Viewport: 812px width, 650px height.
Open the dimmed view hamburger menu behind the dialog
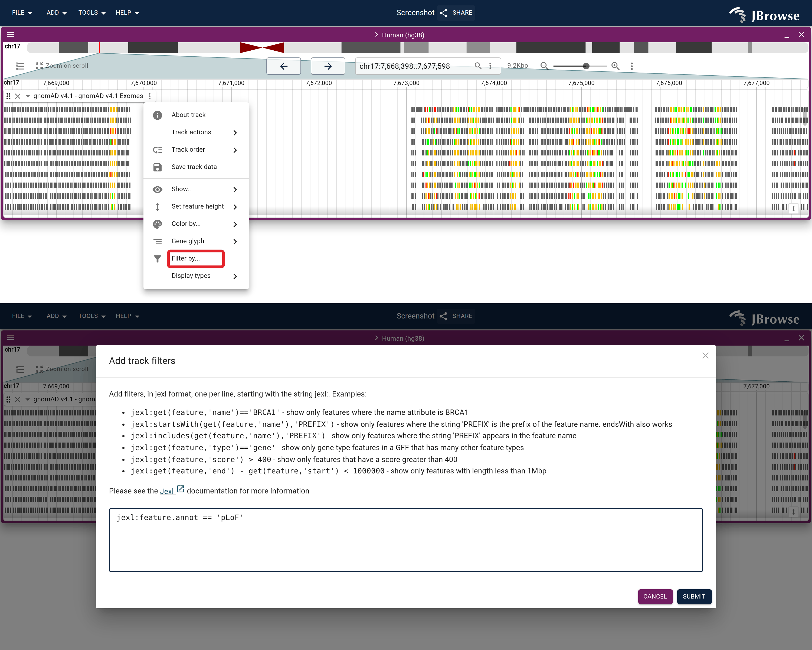tap(11, 338)
